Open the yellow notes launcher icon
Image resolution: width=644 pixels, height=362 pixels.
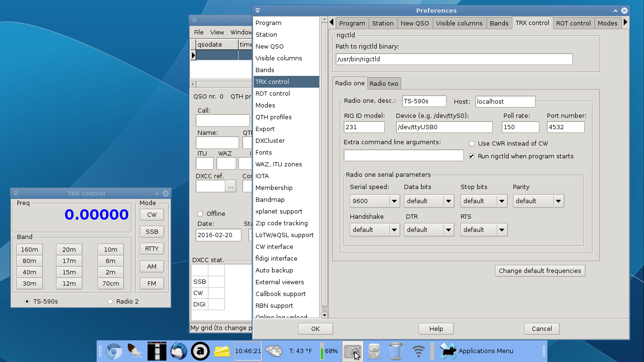click(x=222, y=351)
